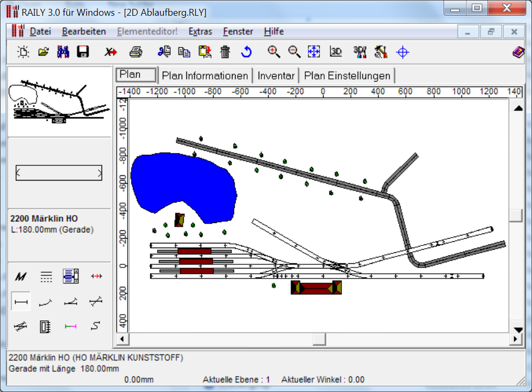Select the straight track element tool

21,302
